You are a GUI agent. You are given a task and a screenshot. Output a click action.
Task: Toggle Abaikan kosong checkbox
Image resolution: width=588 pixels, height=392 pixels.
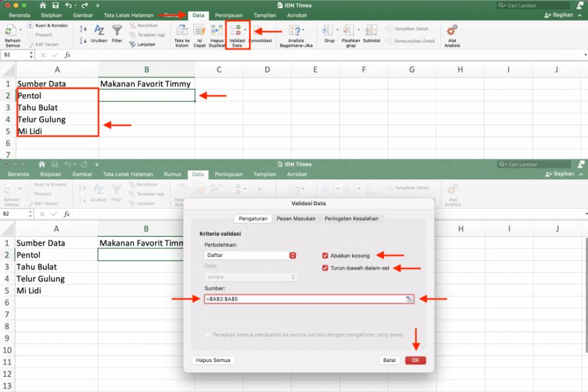coord(325,256)
